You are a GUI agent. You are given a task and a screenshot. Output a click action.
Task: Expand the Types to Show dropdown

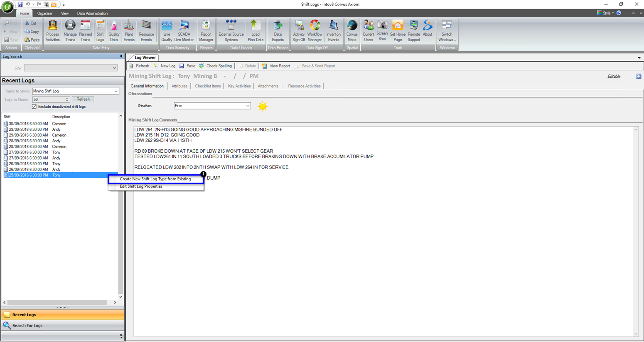(116, 92)
